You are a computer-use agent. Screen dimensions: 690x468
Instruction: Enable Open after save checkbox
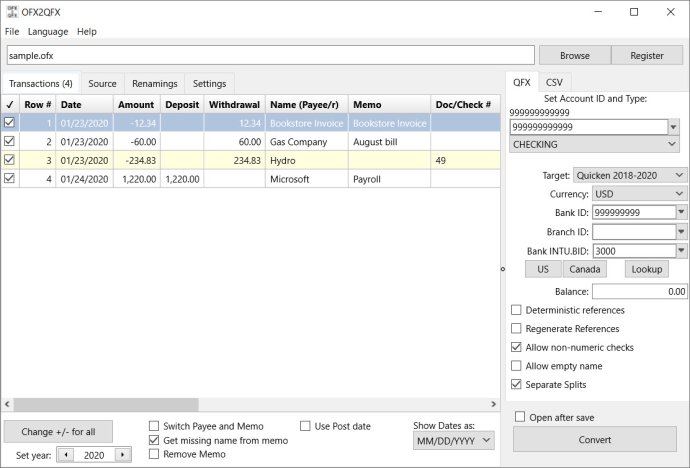[520, 417]
